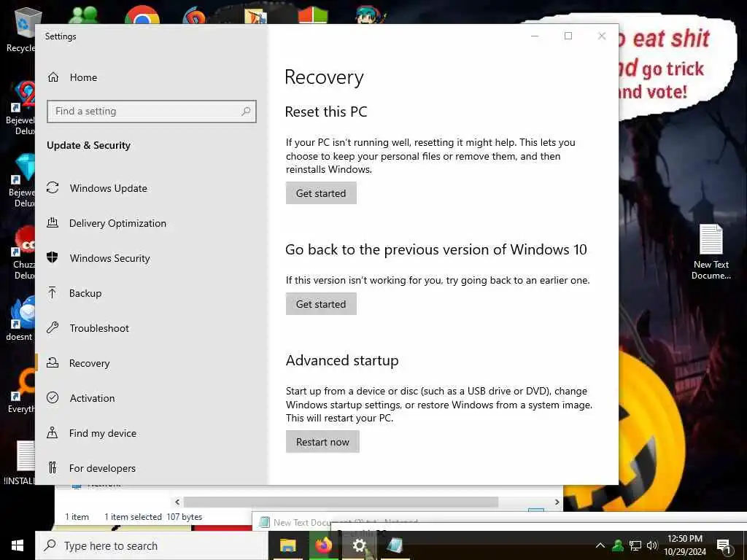This screenshot has width=747, height=560.
Task: Select the Chuzzle Deluxe desktop shortcut
Action: [23, 253]
